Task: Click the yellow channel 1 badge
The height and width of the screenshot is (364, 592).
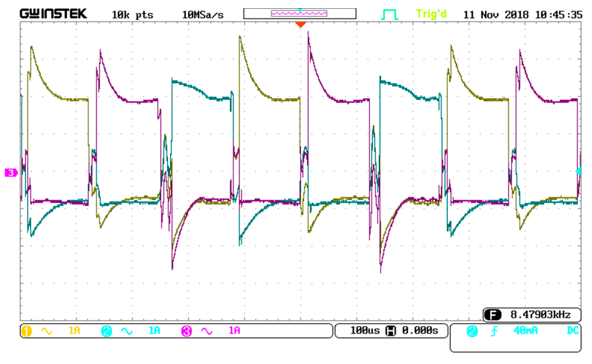Action: (26, 331)
